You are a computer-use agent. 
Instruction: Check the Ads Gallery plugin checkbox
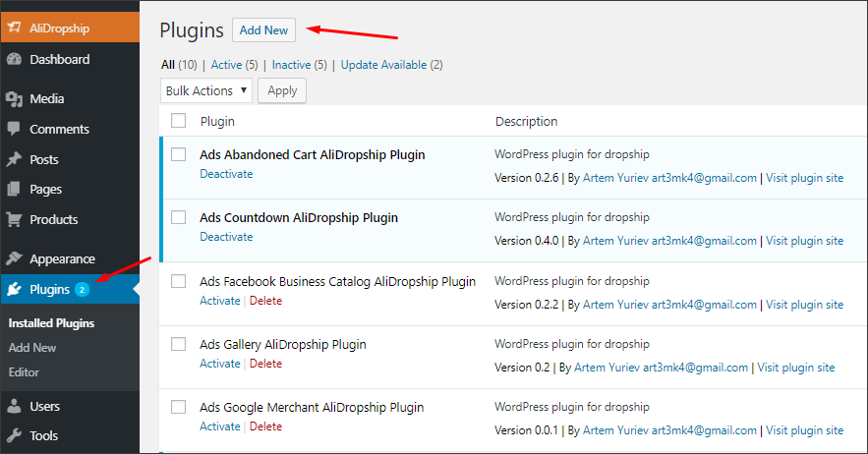tap(178, 344)
